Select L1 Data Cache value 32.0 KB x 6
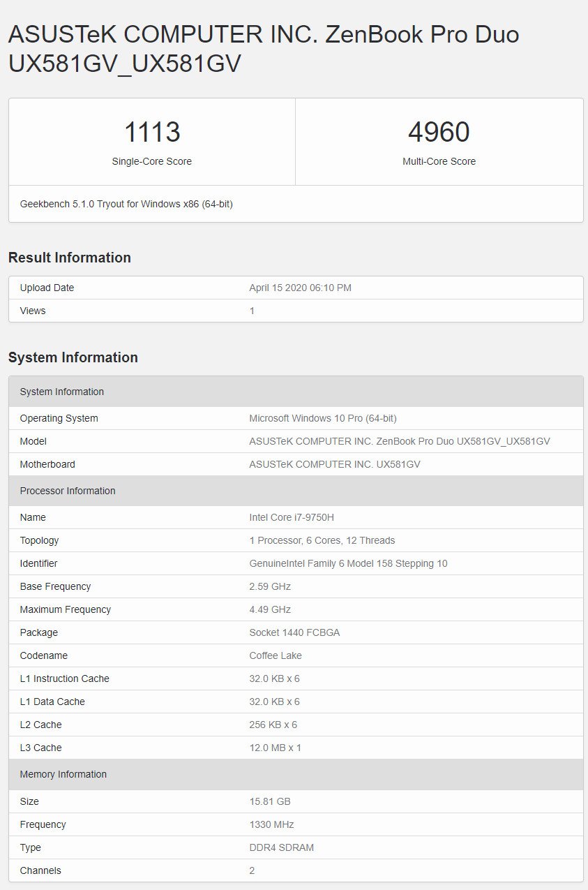 click(x=275, y=702)
